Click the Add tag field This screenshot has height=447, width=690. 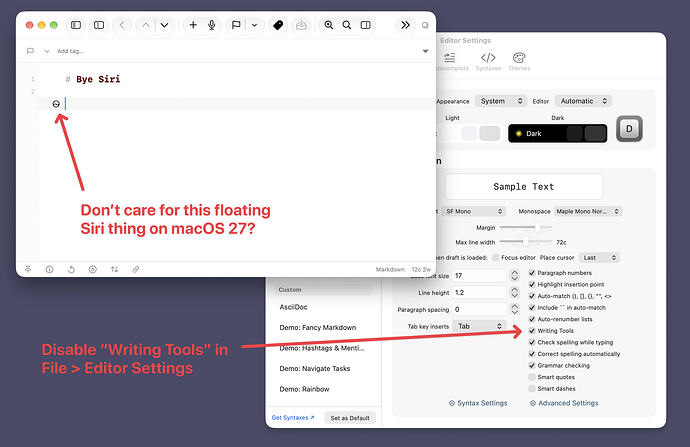70,51
